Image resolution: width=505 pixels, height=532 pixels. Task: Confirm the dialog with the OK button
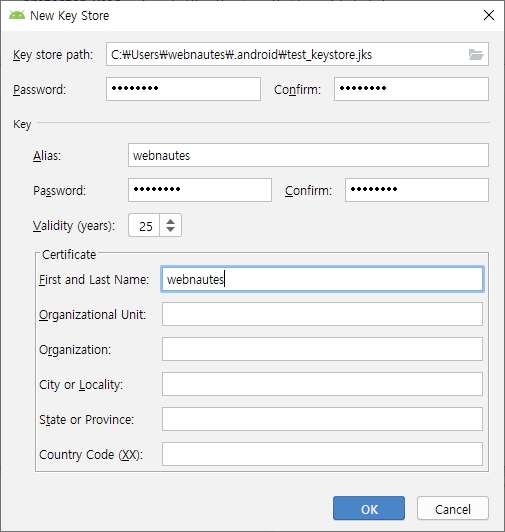tap(369, 508)
